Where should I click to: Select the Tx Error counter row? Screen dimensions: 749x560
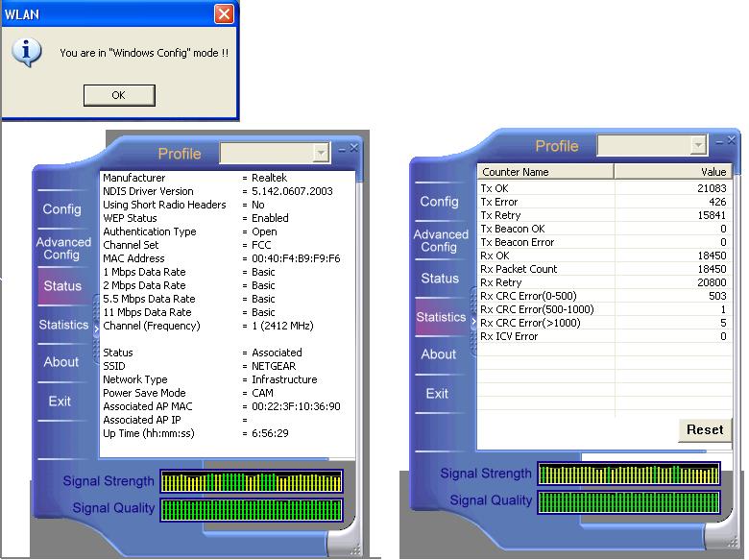[x=604, y=202]
